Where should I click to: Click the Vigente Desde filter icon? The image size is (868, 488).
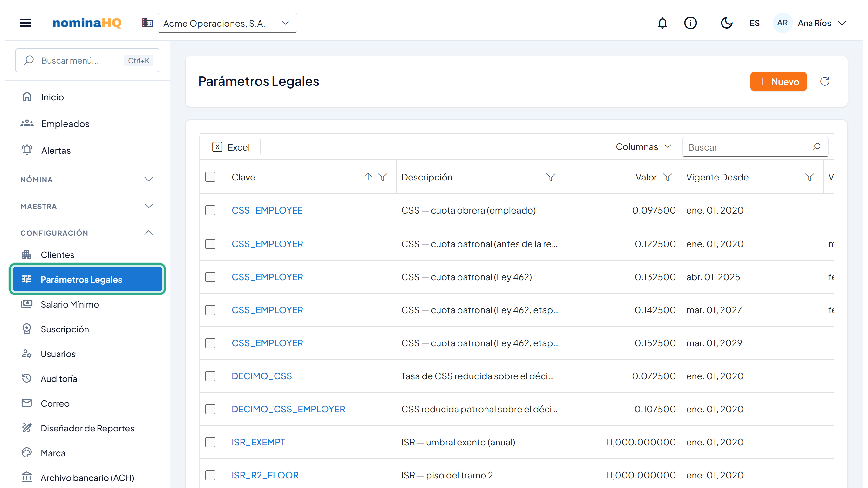809,177
